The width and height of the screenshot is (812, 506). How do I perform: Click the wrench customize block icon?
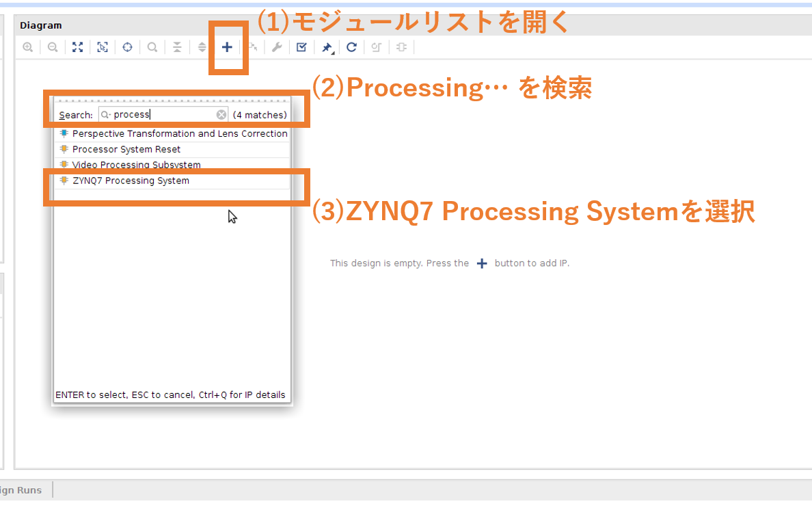tap(277, 47)
